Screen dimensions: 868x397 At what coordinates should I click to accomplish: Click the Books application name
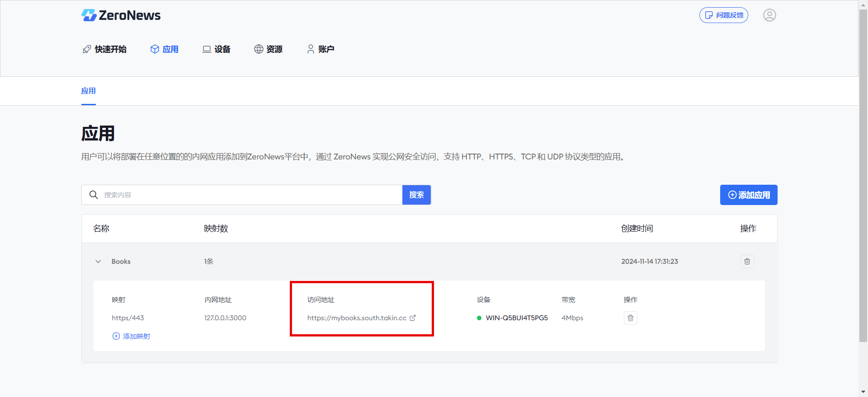coord(121,262)
